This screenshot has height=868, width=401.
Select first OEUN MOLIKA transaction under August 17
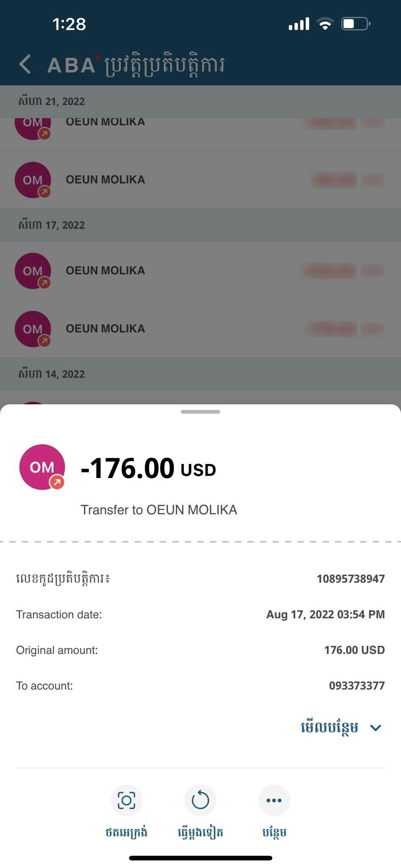tap(200, 271)
